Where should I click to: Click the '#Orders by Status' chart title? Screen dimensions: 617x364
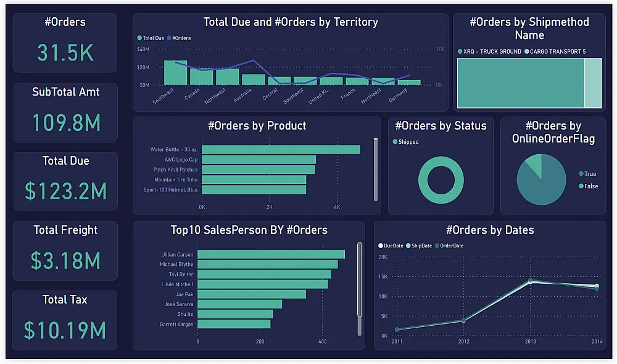coord(441,125)
